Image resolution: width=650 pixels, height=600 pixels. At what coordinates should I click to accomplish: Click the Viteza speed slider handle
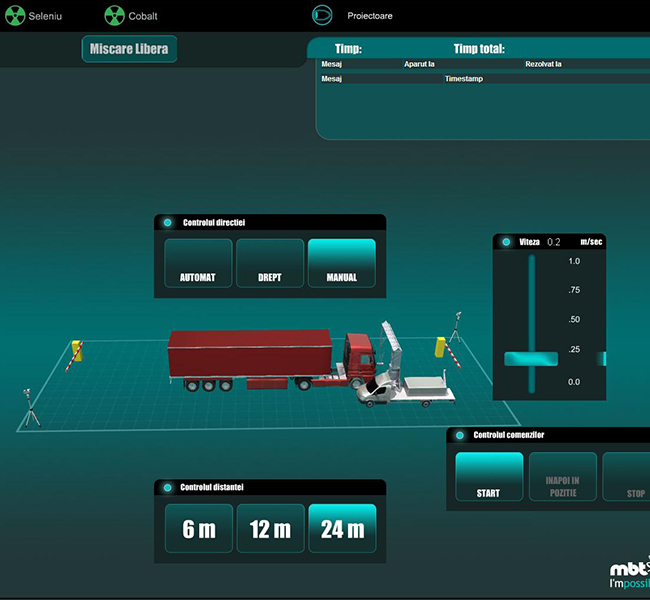coord(531,359)
